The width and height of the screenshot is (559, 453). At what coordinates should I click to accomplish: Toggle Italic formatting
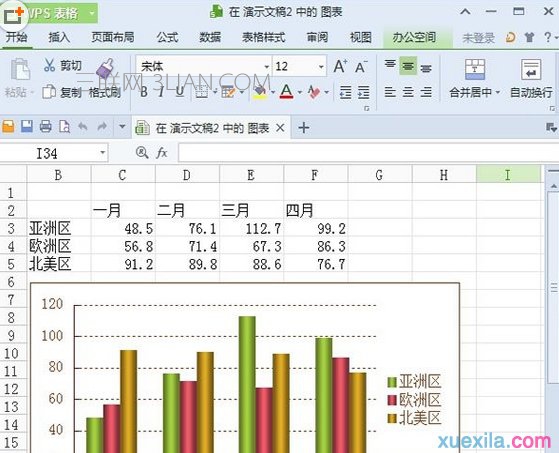click(x=161, y=92)
